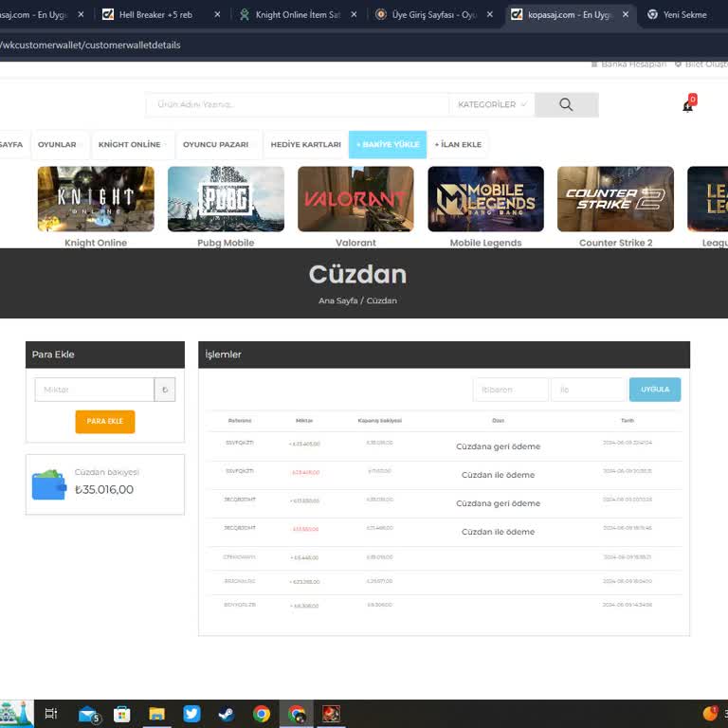
Task: Open the HEDİYE KARTLARI menu item
Action: (x=305, y=145)
